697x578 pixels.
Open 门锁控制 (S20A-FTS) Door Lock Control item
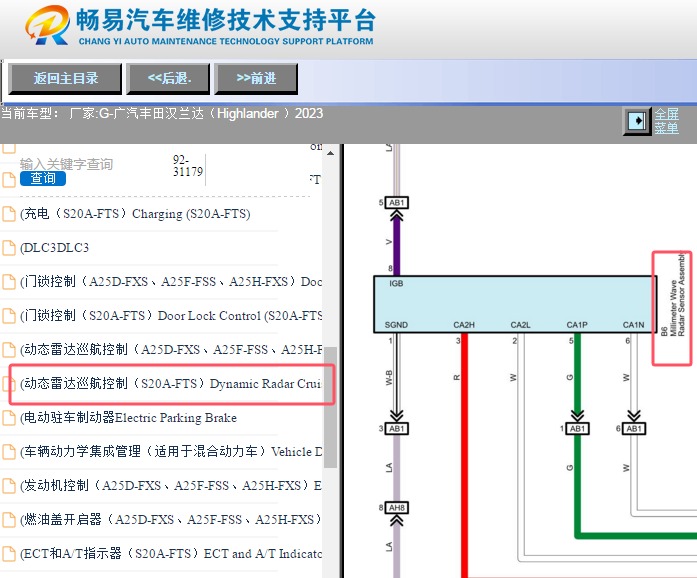coord(171,316)
